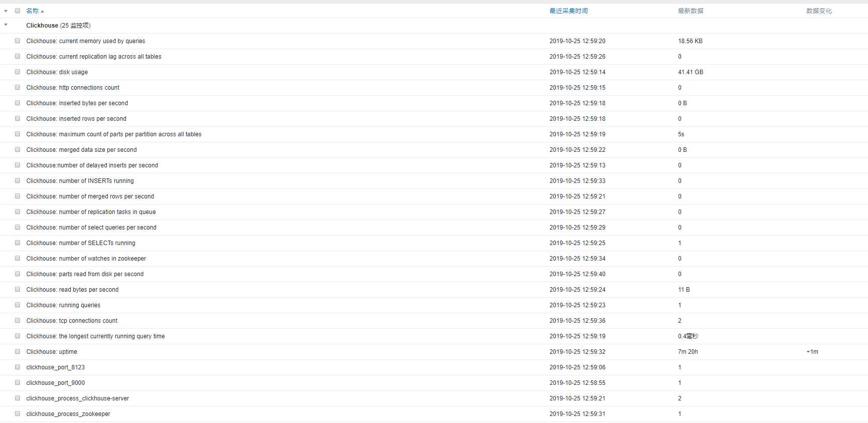
Task: Click 'clickhouse_port_9000' item name
Action: tap(55, 383)
